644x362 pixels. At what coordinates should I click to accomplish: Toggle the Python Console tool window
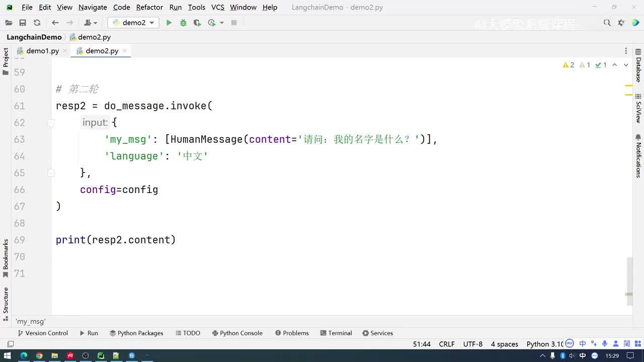(x=237, y=333)
